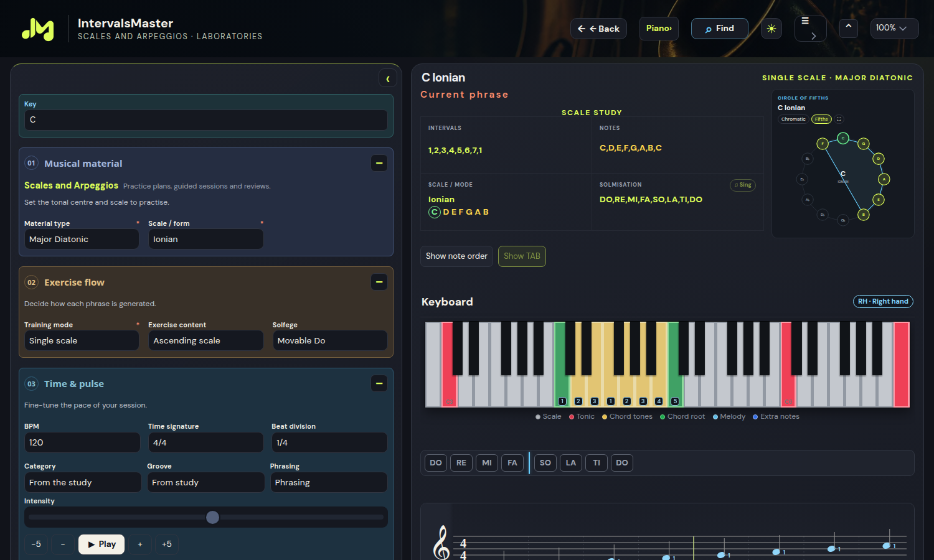Open the Exercise content dropdown

pyautogui.click(x=205, y=340)
